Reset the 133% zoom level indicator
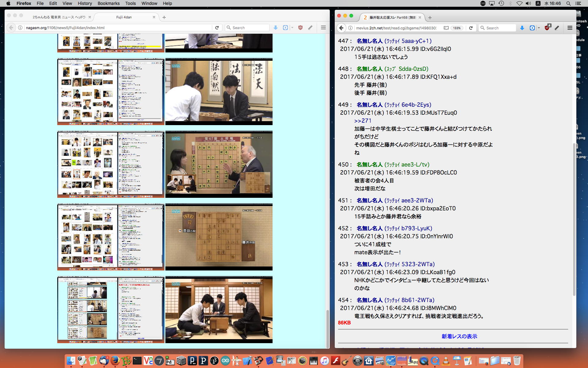Viewport: 588px width, 368px height. [x=457, y=28]
